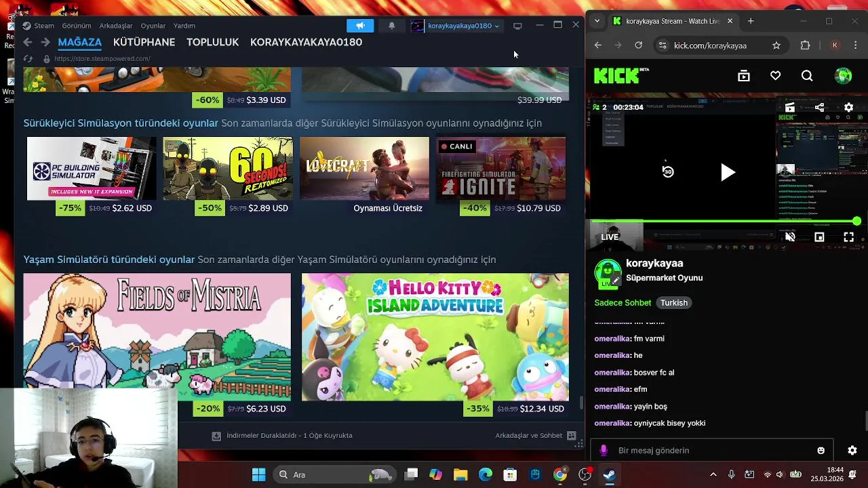Open Chrome extensions puzzle icon
Screen dimensions: 868x488
point(805,45)
